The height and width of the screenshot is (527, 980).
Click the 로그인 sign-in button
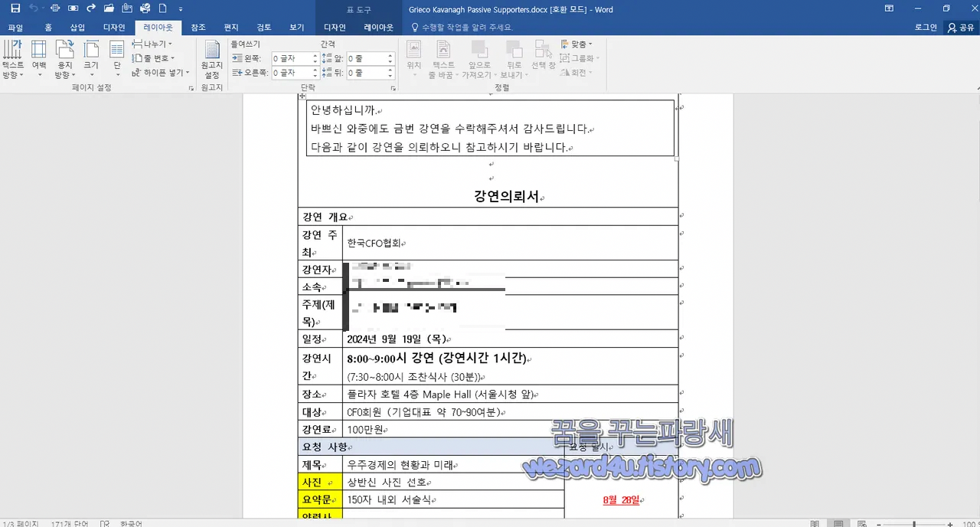tap(926, 28)
